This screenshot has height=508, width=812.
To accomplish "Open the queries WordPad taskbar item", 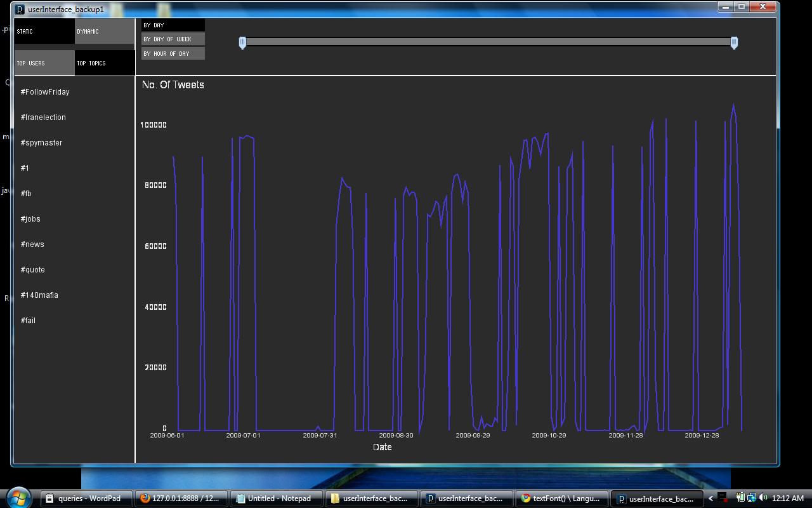I will tap(87, 498).
